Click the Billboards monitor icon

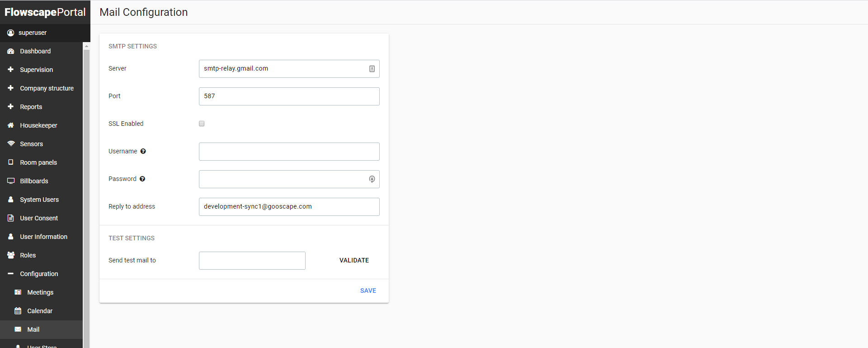point(11,181)
